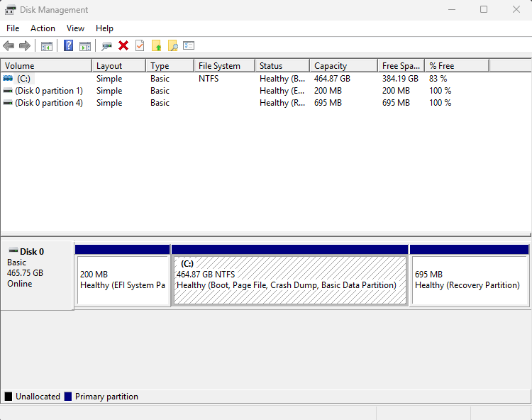Screen dimensions: 532x420
Task: Click the blue Primary partition legend swatch
Action: (x=68, y=397)
